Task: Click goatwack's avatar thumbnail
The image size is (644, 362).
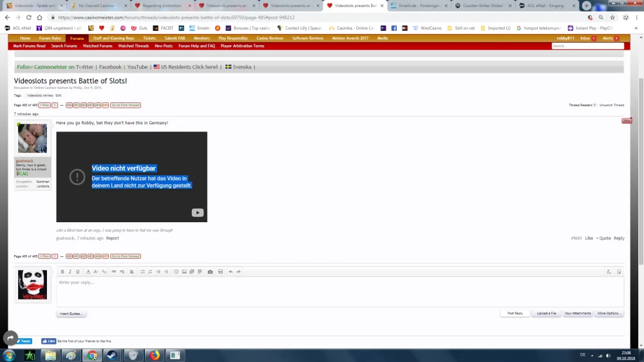Action: coord(32,138)
